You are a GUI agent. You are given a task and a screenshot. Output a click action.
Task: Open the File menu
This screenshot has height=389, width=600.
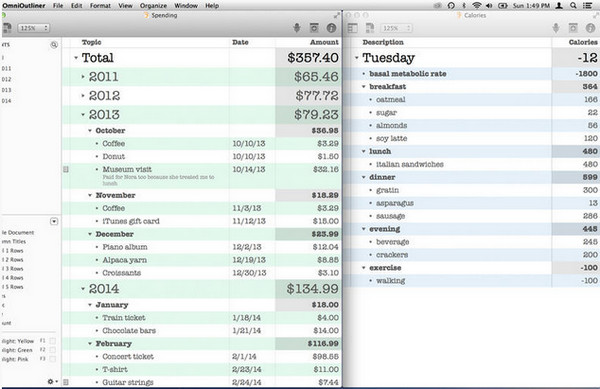tap(58, 6)
